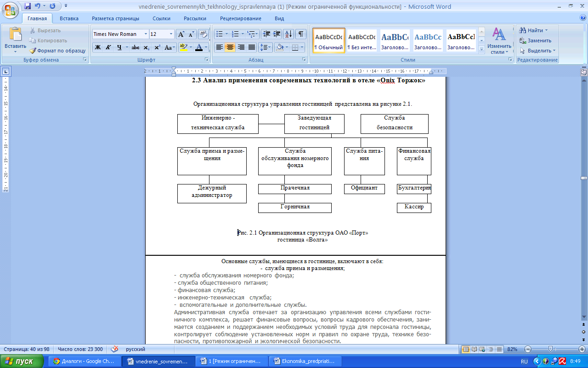
Task: Justify the paragraph text
Action: [x=252, y=47]
